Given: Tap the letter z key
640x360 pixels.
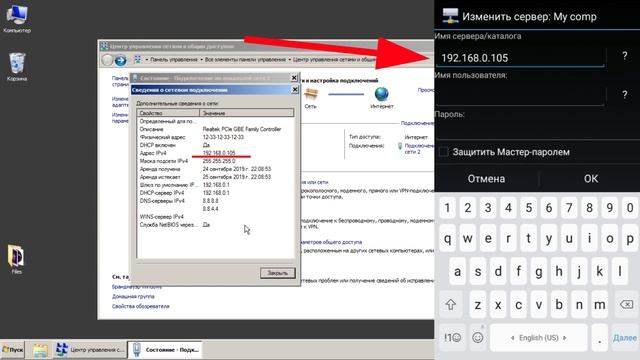Looking at the screenshot, I should pos(478,304).
